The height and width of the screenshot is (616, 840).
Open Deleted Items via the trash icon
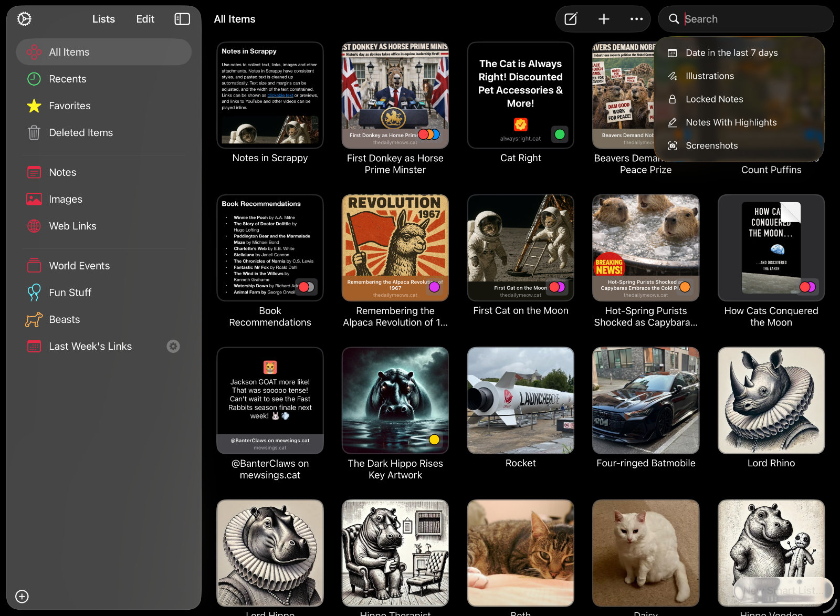pyautogui.click(x=34, y=133)
